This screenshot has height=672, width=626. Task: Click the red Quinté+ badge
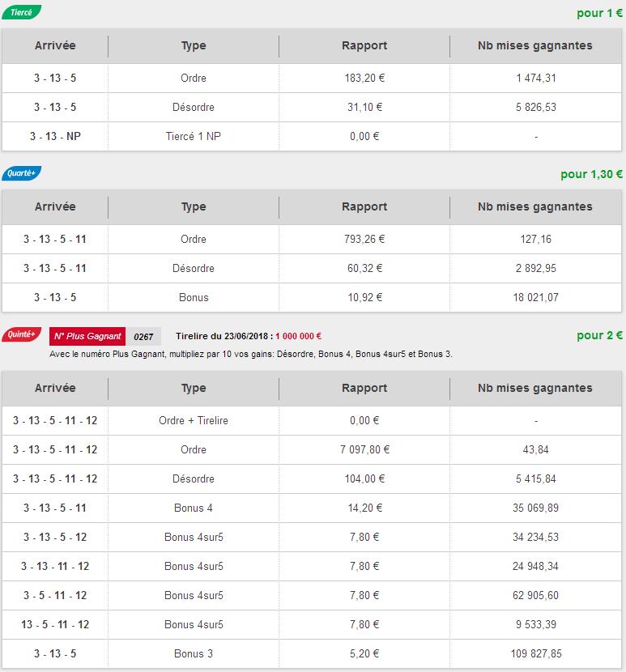tap(22, 335)
